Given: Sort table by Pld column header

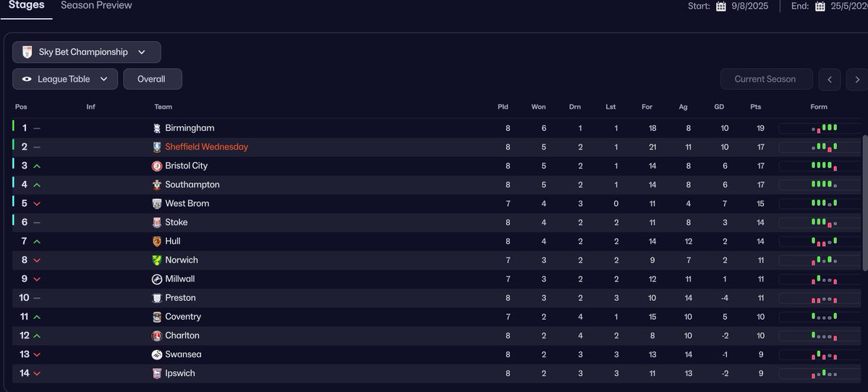Looking at the screenshot, I should (503, 107).
